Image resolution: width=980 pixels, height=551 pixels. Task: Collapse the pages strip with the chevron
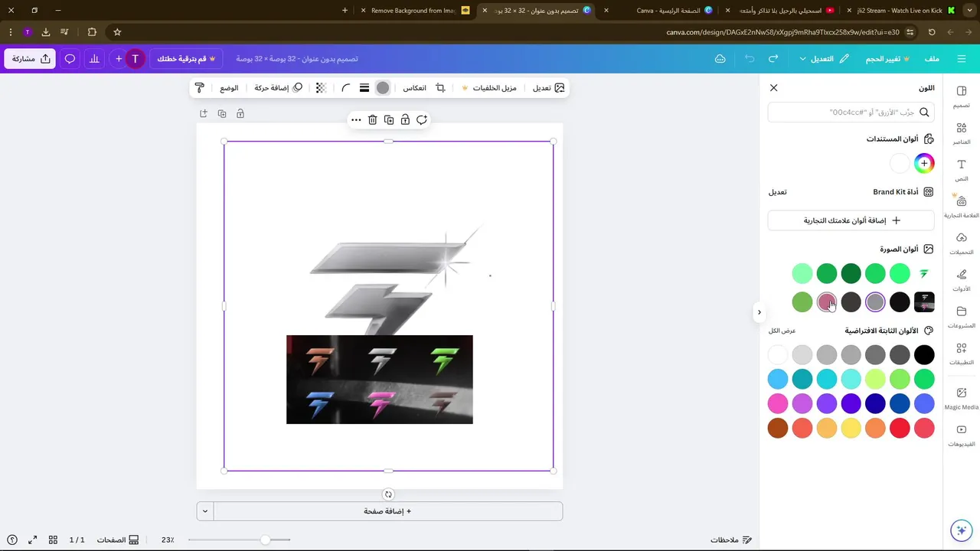coord(204,511)
